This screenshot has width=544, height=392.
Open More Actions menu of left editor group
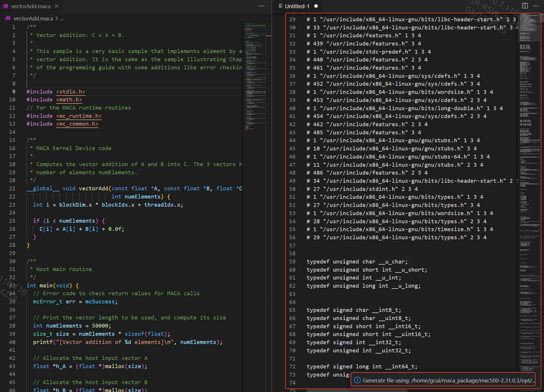[262, 6]
